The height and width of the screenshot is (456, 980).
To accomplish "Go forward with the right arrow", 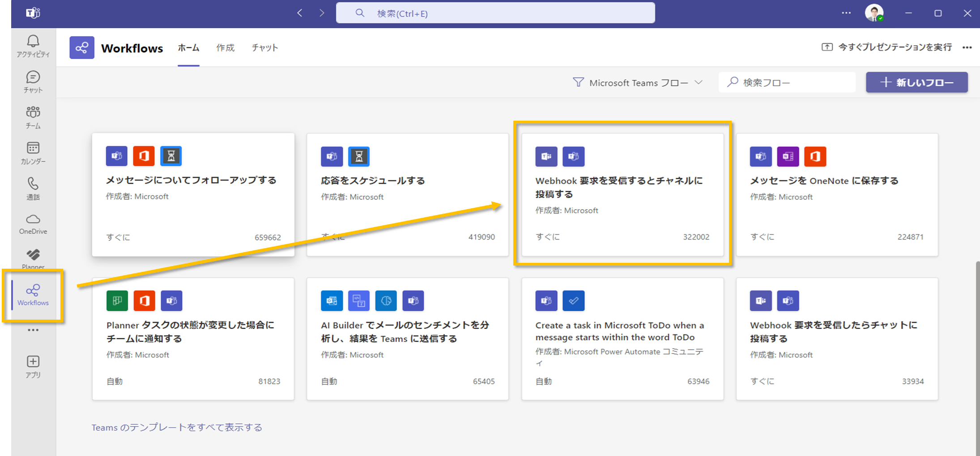I will (x=322, y=13).
